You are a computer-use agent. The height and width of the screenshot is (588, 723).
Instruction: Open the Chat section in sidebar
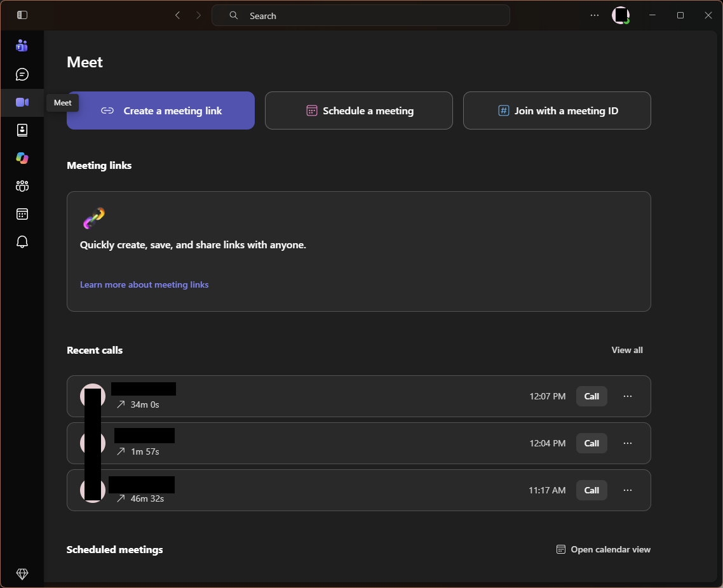tap(22, 74)
